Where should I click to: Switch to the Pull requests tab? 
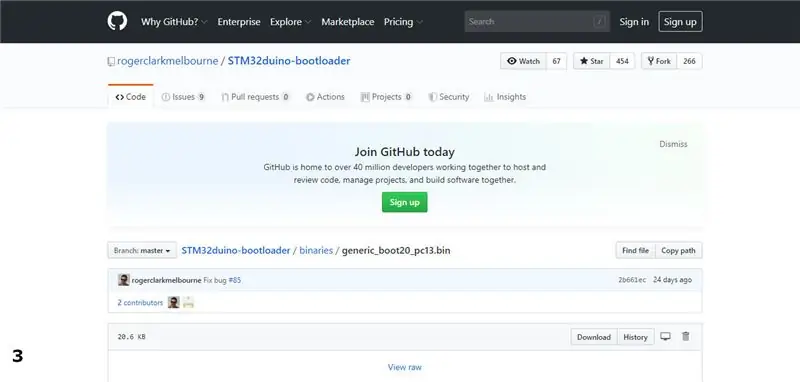pos(255,97)
